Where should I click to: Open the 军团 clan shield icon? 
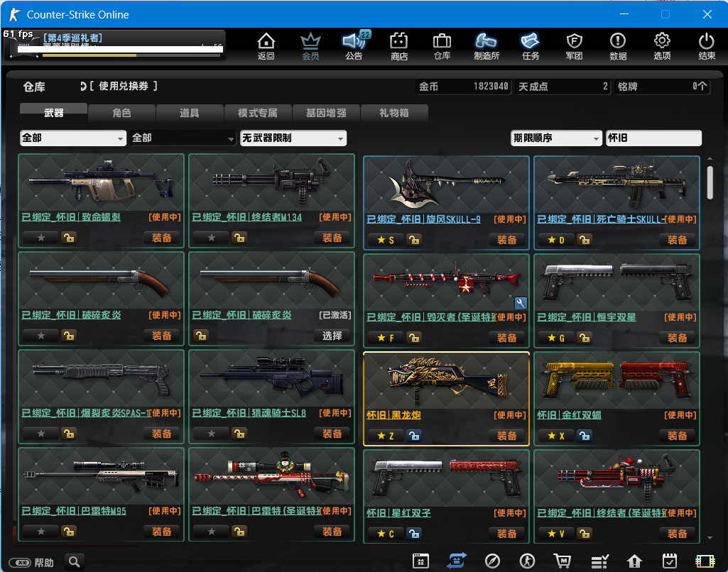575,46
